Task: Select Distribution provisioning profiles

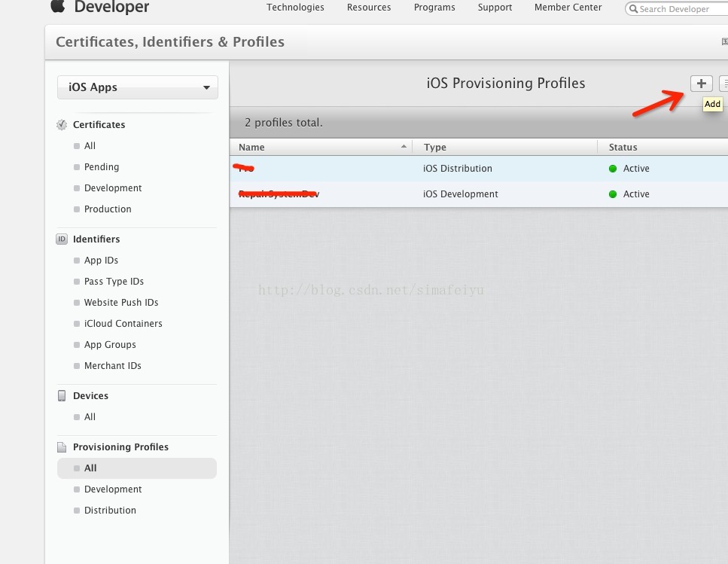Action: (110, 510)
